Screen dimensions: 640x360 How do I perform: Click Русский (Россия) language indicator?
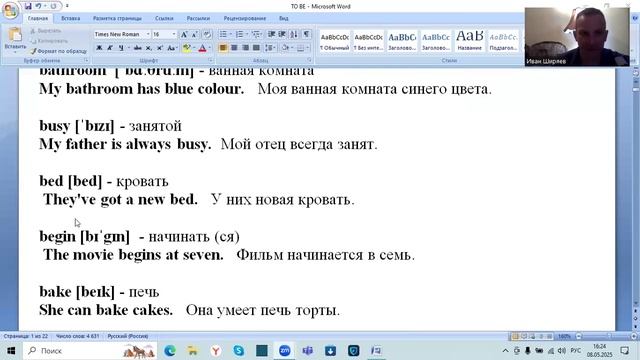[128, 336]
